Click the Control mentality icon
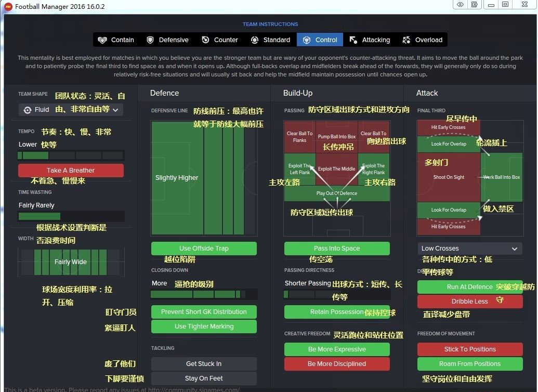Image resolution: width=538 pixels, height=392 pixels. point(306,40)
